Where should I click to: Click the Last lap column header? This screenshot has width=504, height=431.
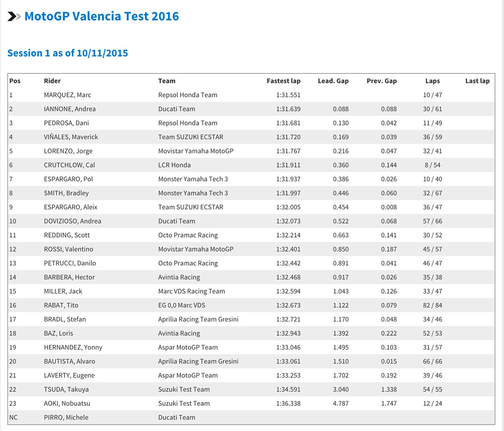(477, 81)
